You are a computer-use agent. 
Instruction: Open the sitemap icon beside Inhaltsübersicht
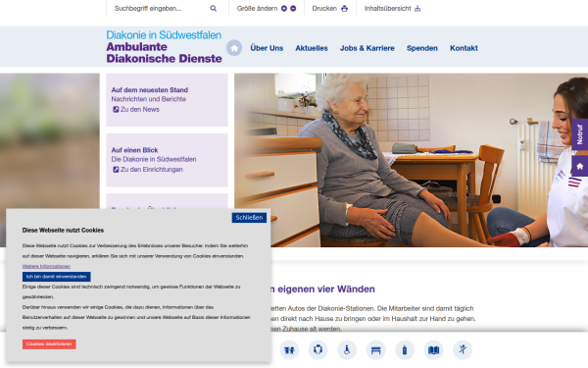pyautogui.click(x=417, y=8)
